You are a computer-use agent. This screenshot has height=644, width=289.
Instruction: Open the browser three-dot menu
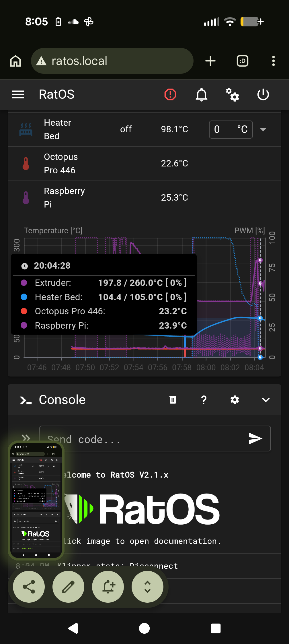tap(273, 61)
